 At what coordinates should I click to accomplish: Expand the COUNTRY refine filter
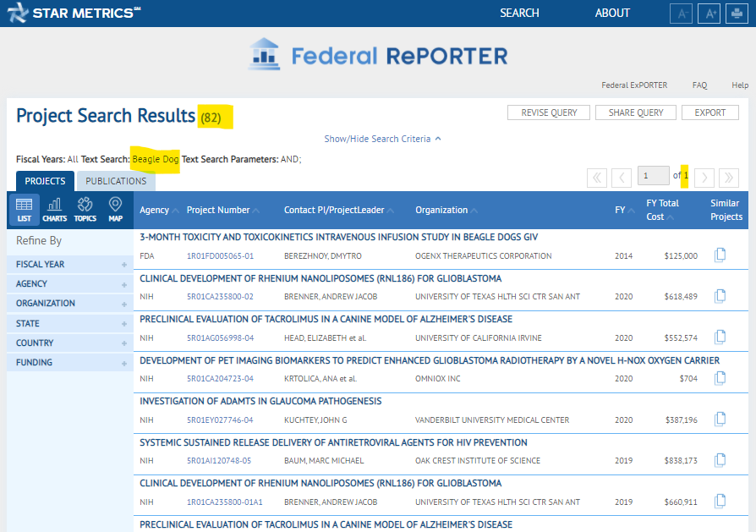point(70,343)
